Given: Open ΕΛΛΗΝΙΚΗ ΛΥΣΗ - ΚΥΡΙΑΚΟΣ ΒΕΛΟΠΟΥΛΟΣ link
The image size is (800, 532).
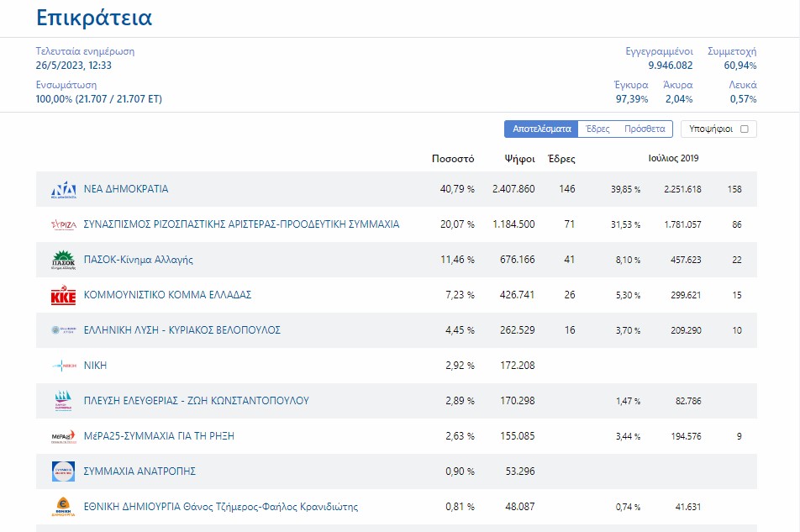Looking at the screenshot, I should click(x=182, y=329).
